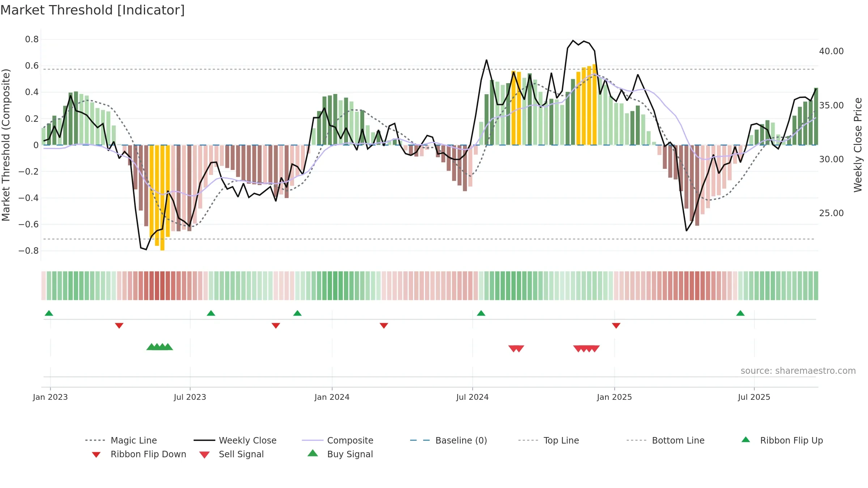Toggle the Baseline (0) legend entry

(x=448, y=440)
